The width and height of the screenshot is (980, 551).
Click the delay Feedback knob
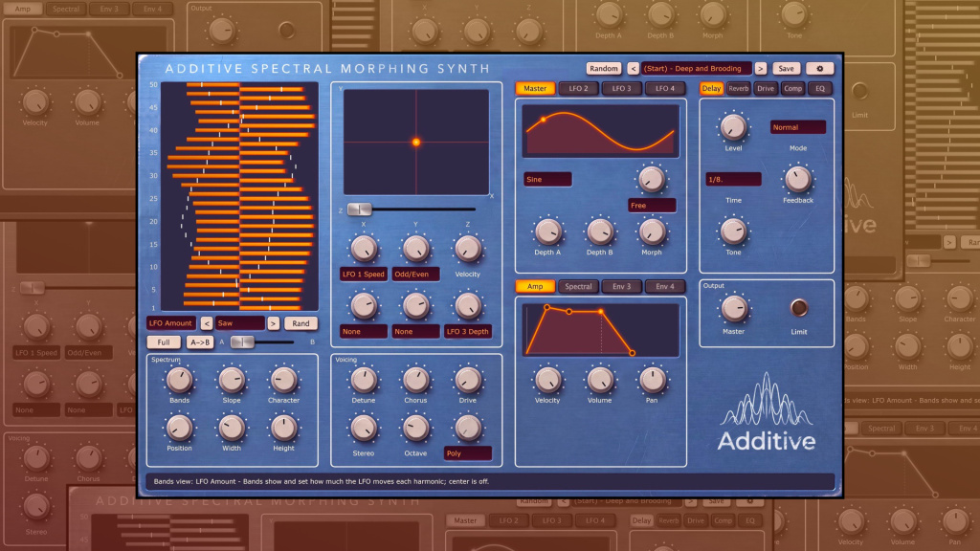tap(797, 179)
